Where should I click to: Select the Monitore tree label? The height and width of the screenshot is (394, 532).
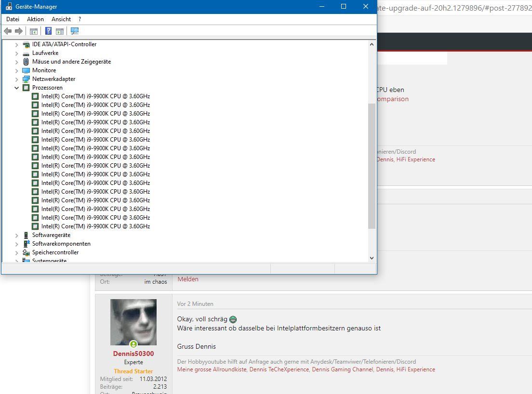point(44,70)
